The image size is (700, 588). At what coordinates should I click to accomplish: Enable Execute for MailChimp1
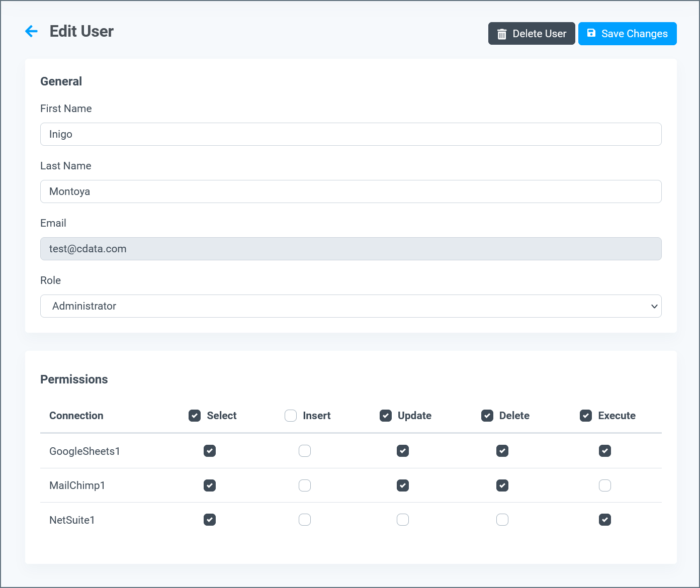click(x=605, y=485)
